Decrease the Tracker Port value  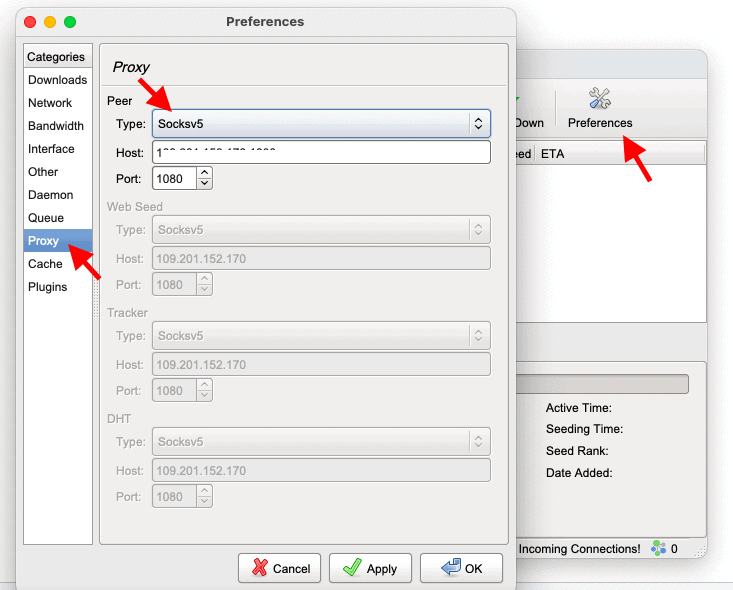tap(204, 396)
